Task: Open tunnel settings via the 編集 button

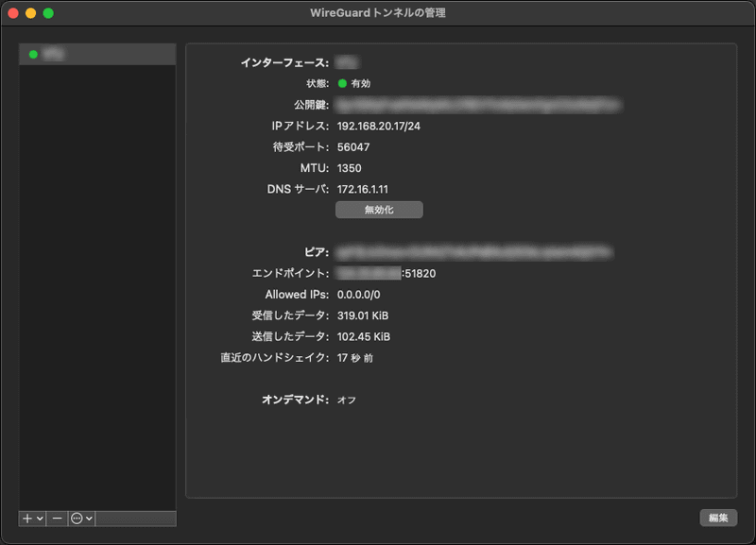Action: pyautogui.click(x=719, y=518)
